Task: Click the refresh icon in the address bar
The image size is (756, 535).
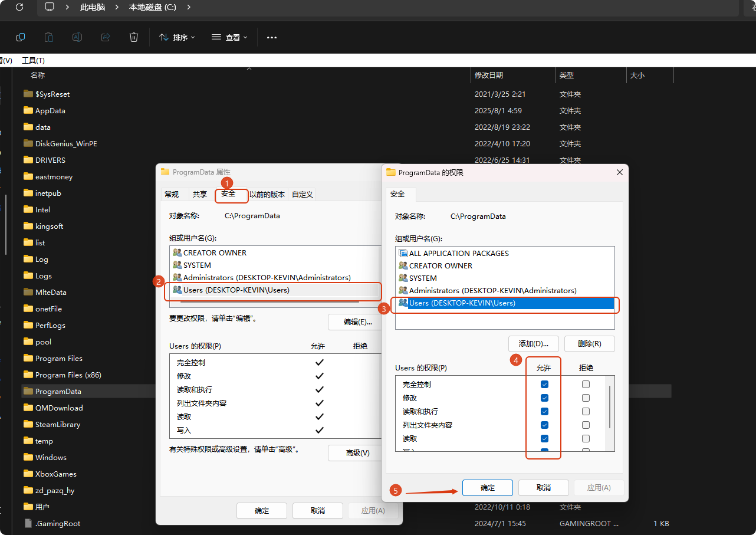Action: point(19,8)
